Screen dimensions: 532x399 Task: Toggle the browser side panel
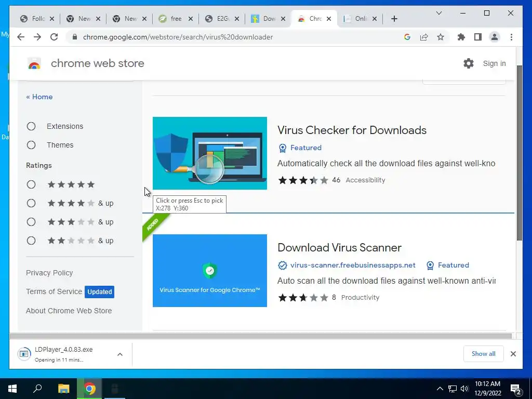[478, 37]
